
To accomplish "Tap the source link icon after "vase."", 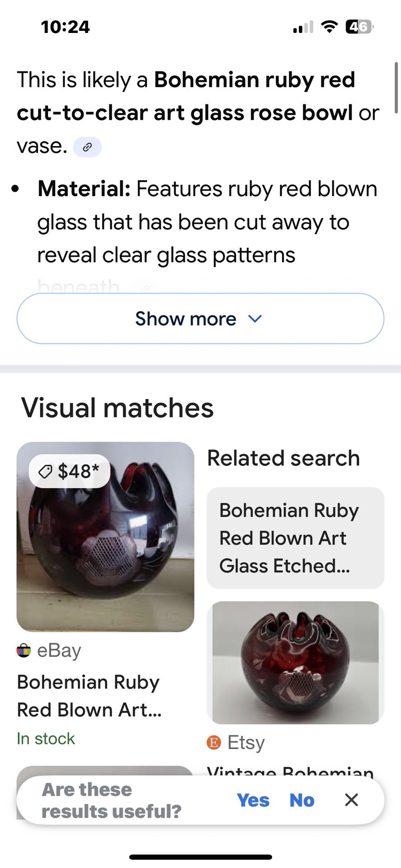I will [87, 147].
